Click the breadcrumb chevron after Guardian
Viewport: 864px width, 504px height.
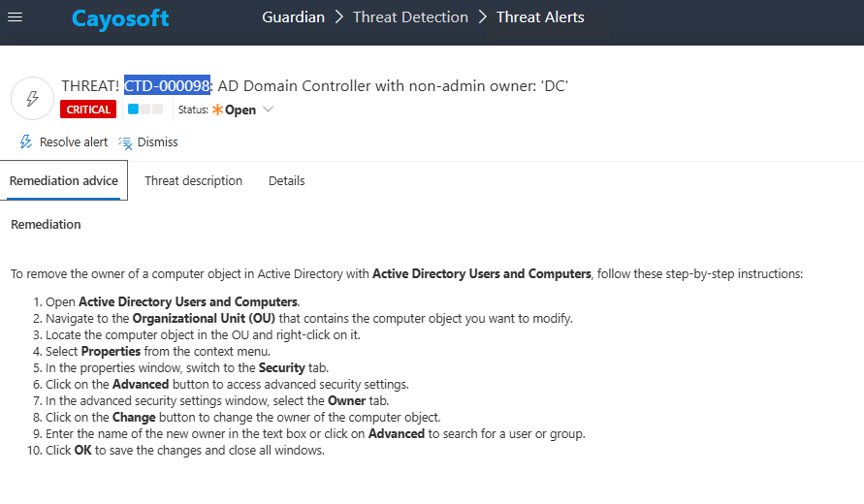(339, 17)
